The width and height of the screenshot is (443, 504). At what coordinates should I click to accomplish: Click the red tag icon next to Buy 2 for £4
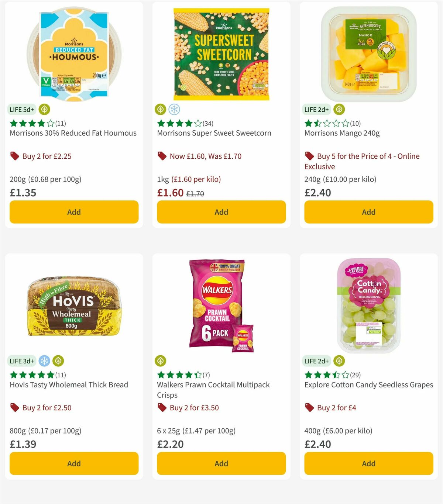(x=309, y=408)
